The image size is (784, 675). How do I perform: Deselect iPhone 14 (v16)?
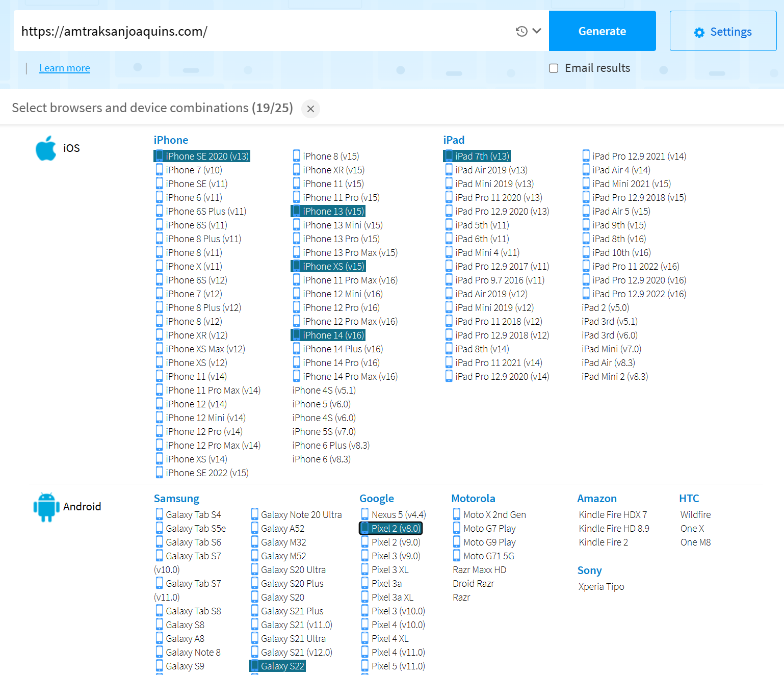(x=328, y=335)
